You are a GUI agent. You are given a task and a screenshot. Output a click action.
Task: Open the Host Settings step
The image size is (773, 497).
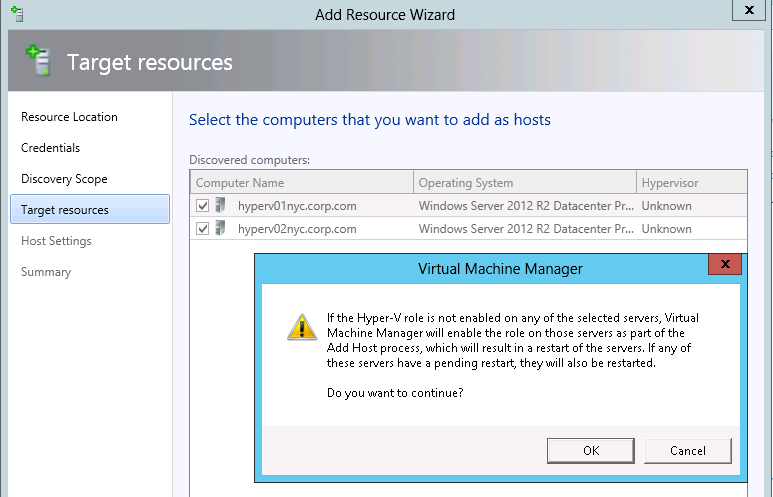pos(56,241)
